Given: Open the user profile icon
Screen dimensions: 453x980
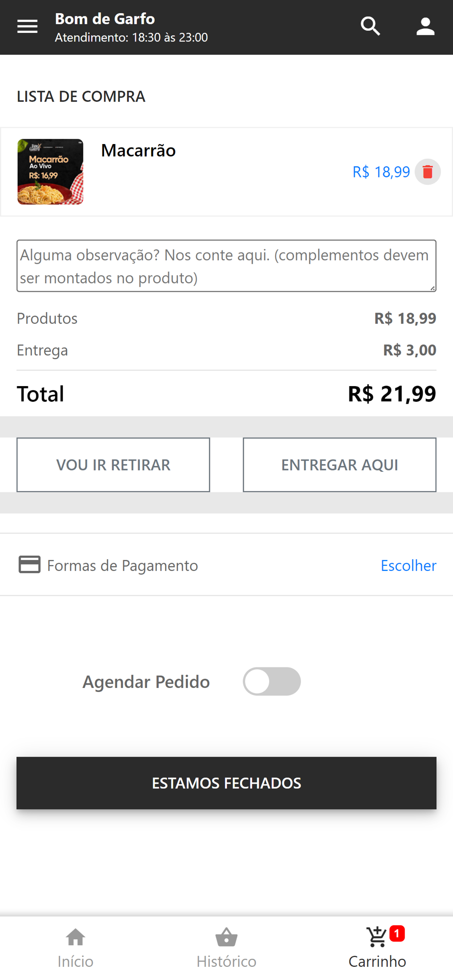Looking at the screenshot, I should [425, 26].
